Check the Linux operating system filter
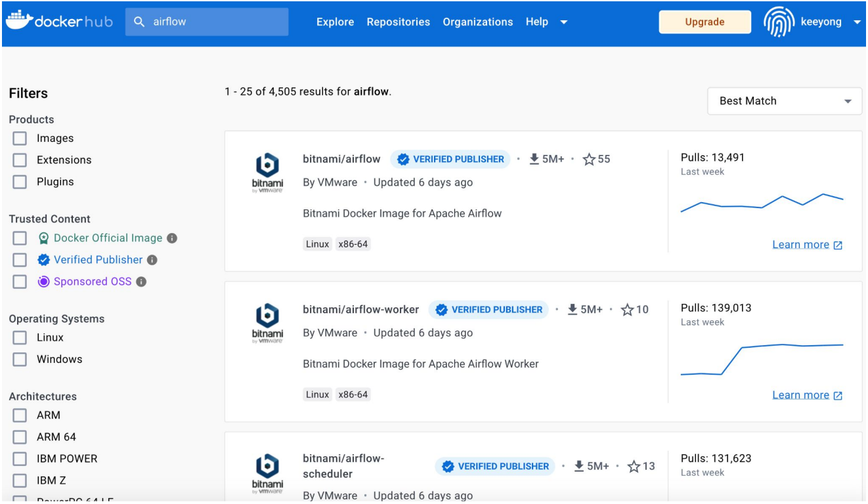The height and width of the screenshot is (504, 868). pos(20,337)
